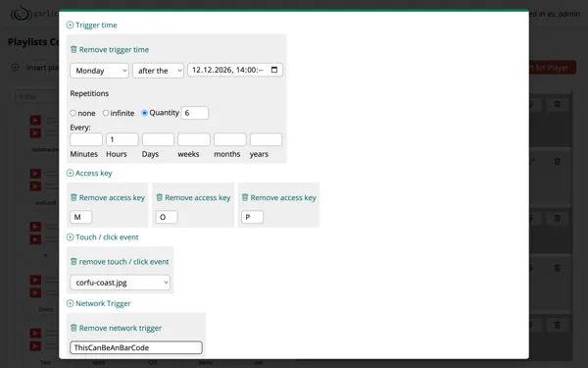
Task: Remove the access key O
Action: click(x=193, y=197)
